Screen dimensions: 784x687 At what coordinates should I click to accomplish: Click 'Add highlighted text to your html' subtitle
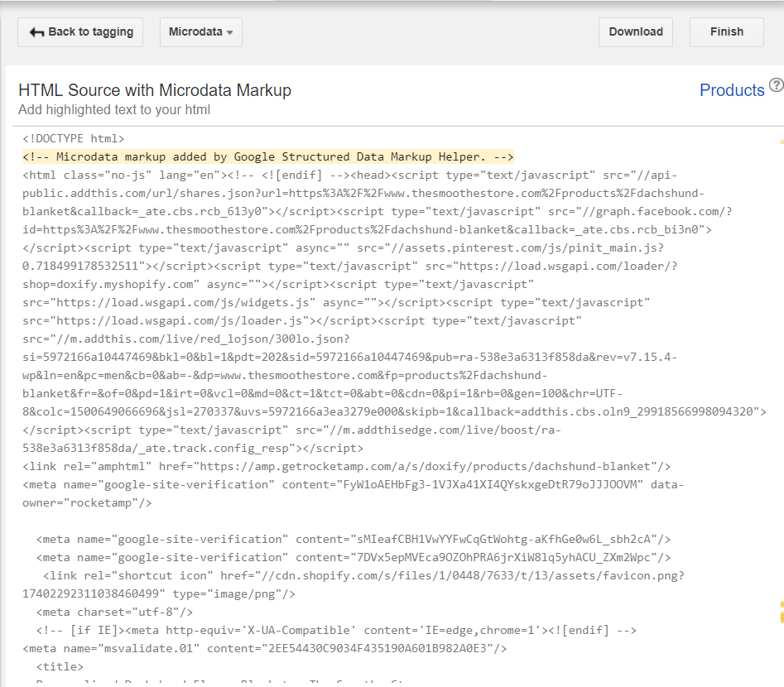click(x=114, y=109)
